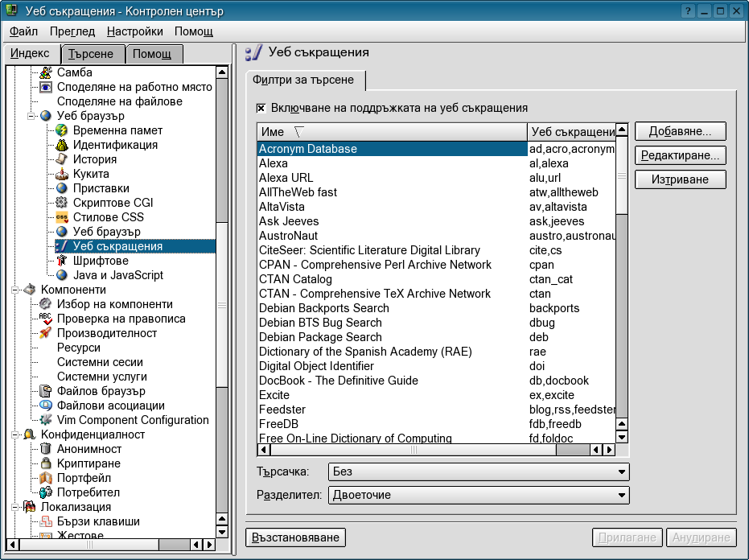Collapse the Уеб браузър tree branch
Viewport: 749px width, 560px height.
31,116
